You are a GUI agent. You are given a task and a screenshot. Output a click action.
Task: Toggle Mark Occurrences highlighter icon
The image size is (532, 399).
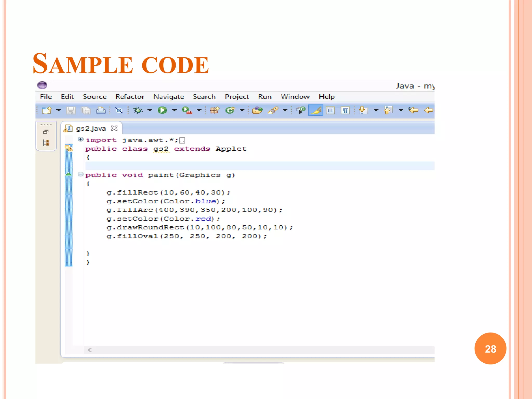click(316, 110)
